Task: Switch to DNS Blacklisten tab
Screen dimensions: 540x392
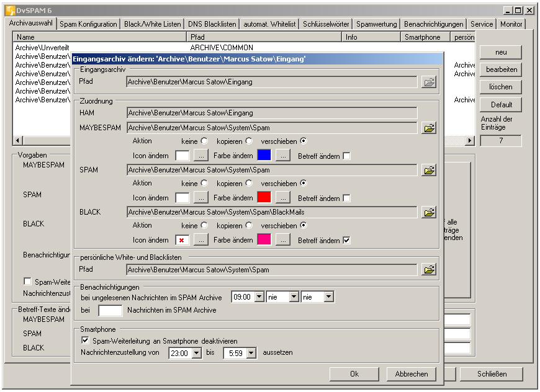Action: pyautogui.click(x=212, y=24)
